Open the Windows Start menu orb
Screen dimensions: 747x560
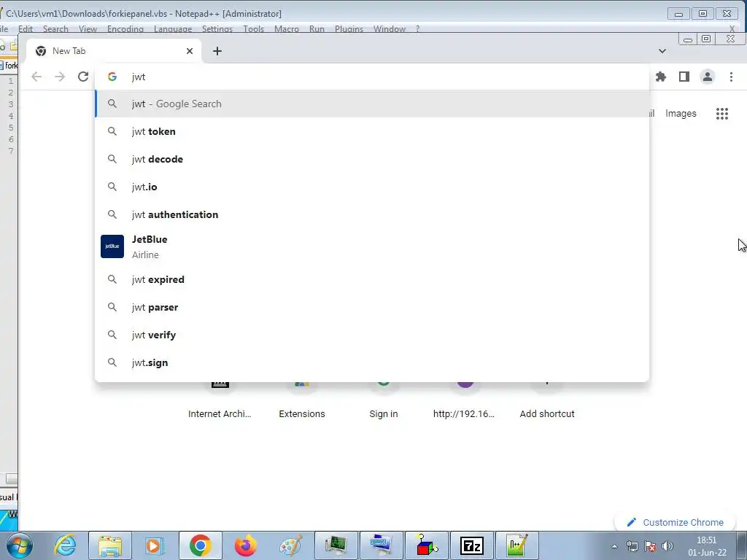coord(19,545)
